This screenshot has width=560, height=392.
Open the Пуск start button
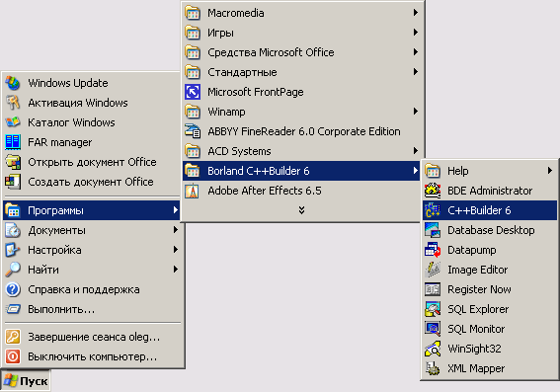click(x=26, y=381)
